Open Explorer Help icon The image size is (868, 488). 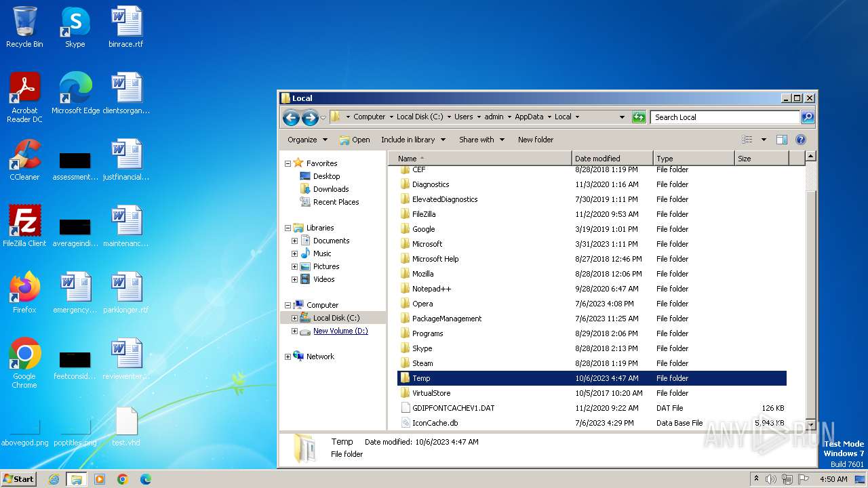point(801,140)
